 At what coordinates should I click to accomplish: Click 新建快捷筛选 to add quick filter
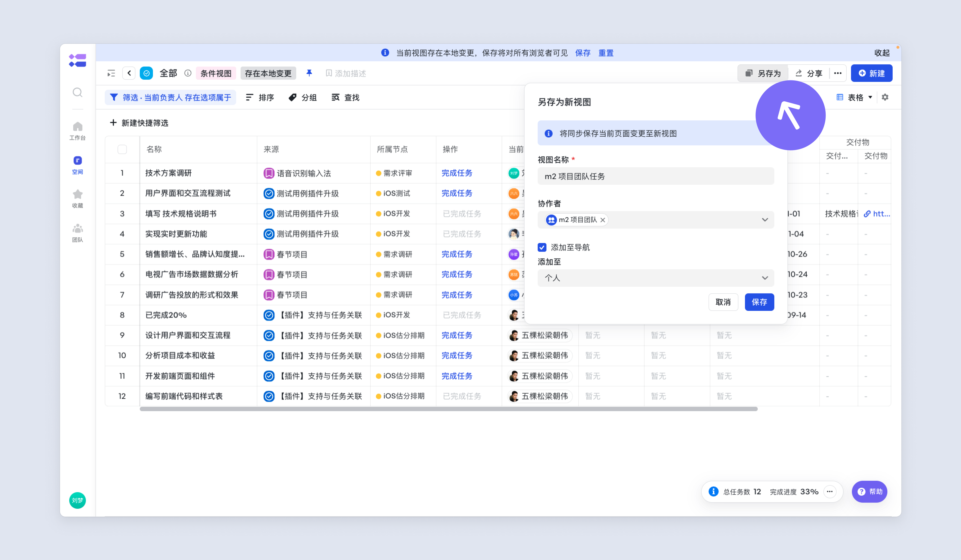click(139, 123)
